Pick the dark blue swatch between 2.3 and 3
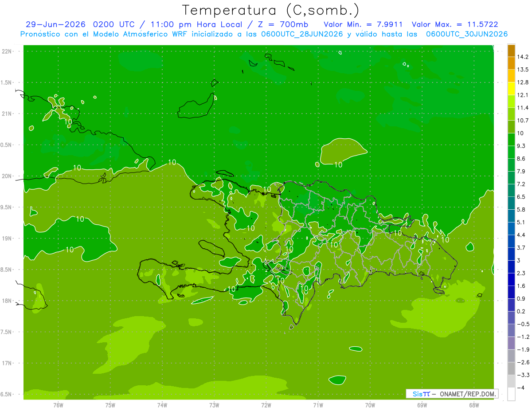 coord(511,267)
